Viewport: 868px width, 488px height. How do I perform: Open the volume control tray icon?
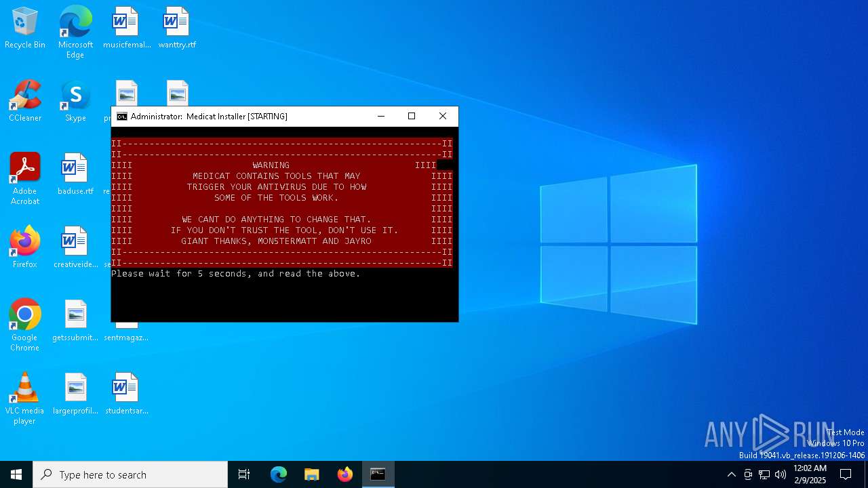(781, 474)
